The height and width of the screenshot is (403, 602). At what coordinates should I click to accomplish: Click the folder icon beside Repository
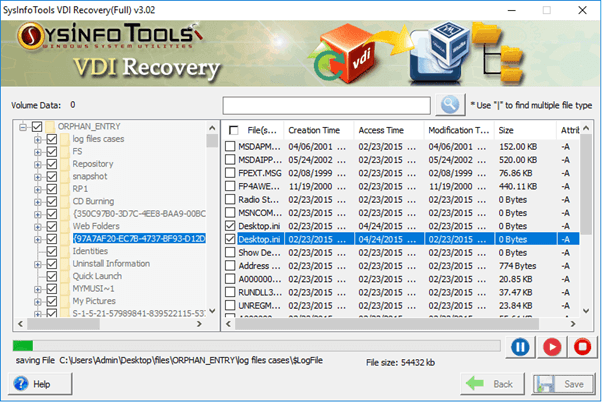(65, 164)
